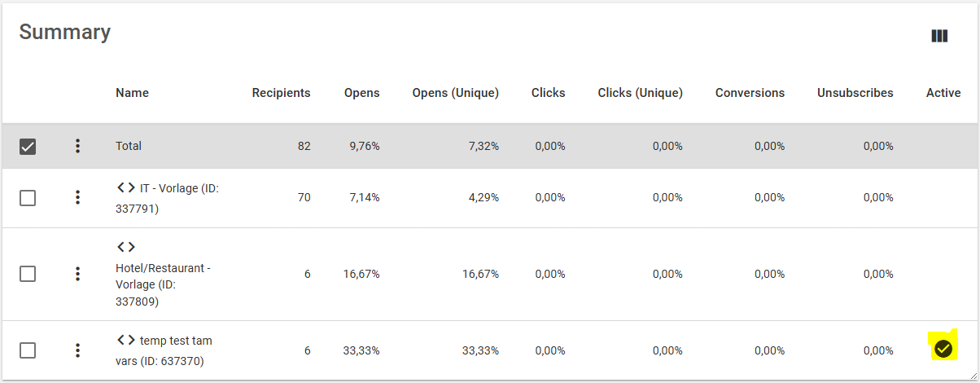The height and width of the screenshot is (383, 980).
Task: Open the three-dot menu for IT - Vorlage
Action: [x=77, y=197]
